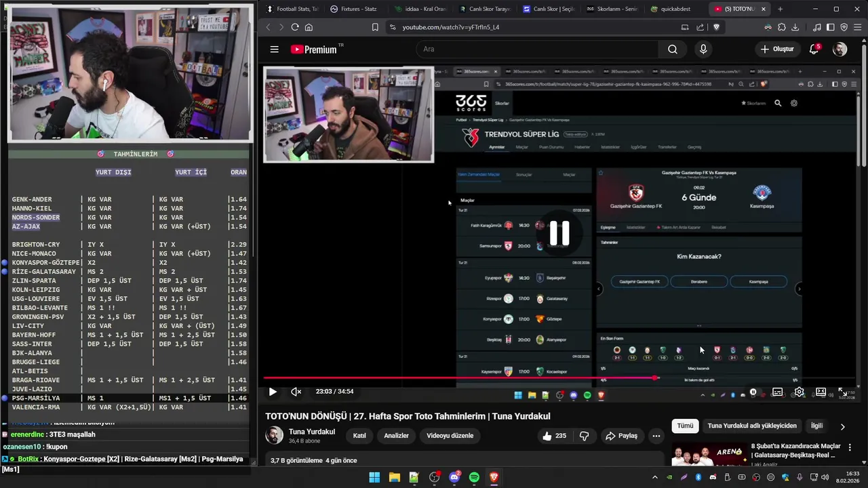Go back in the browser
This screenshot has height=488, width=868.
268,27
